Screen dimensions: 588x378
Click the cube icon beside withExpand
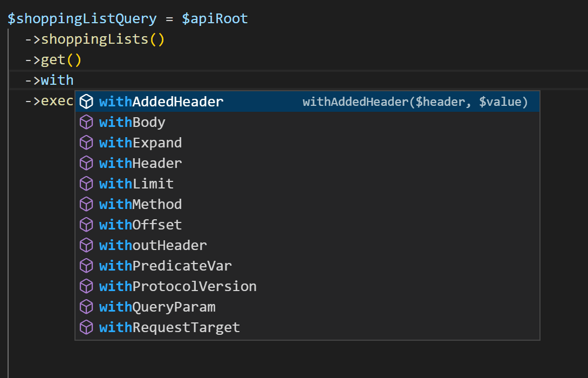click(86, 143)
